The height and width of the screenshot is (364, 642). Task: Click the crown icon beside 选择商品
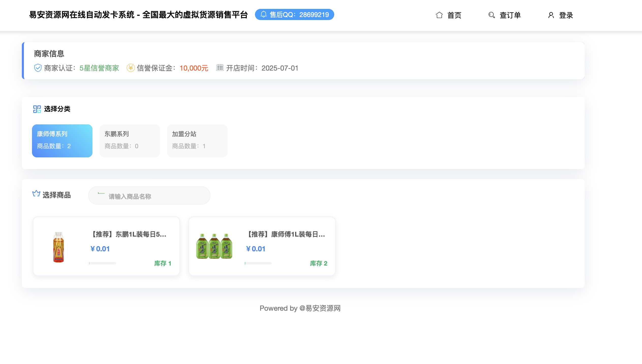click(x=36, y=194)
